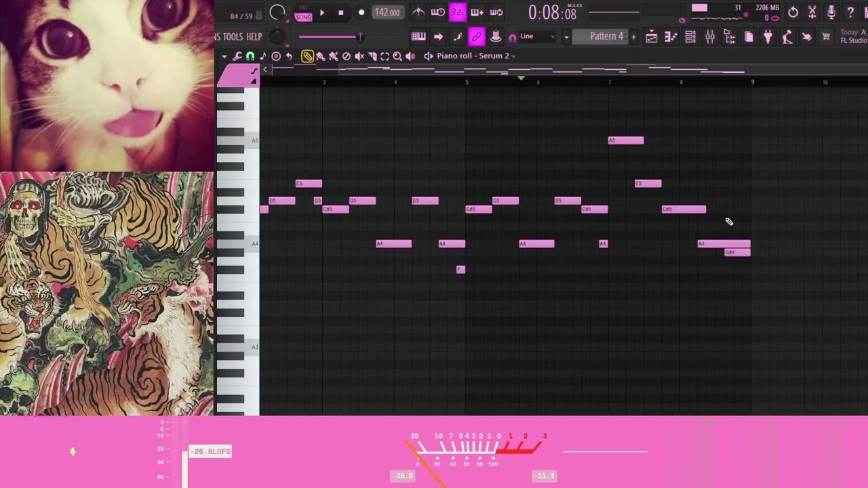The width and height of the screenshot is (868, 488).
Task: Click the Record button
Action: point(361,12)
